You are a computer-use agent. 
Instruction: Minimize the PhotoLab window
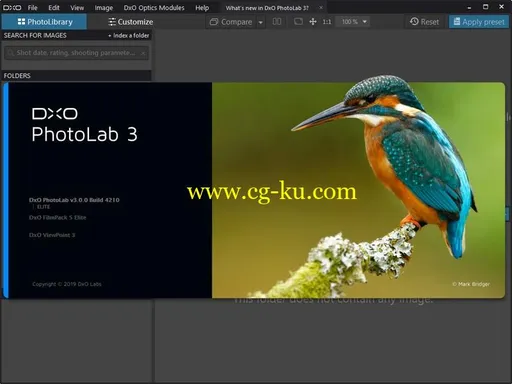pos(469,7)
